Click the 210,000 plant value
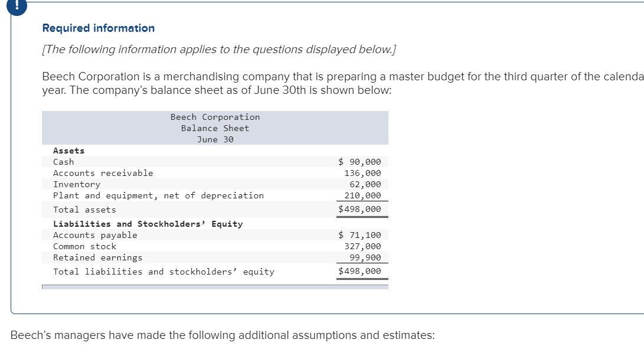This screenshot has width=644, height=346. [362, 195]
